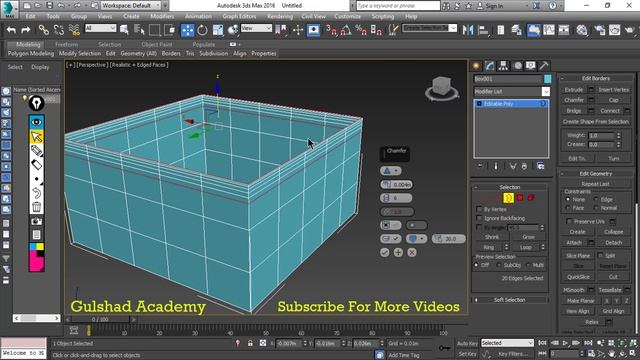Toggle the Angle Snap button
640x360 pixels.
tap(346, 30)
